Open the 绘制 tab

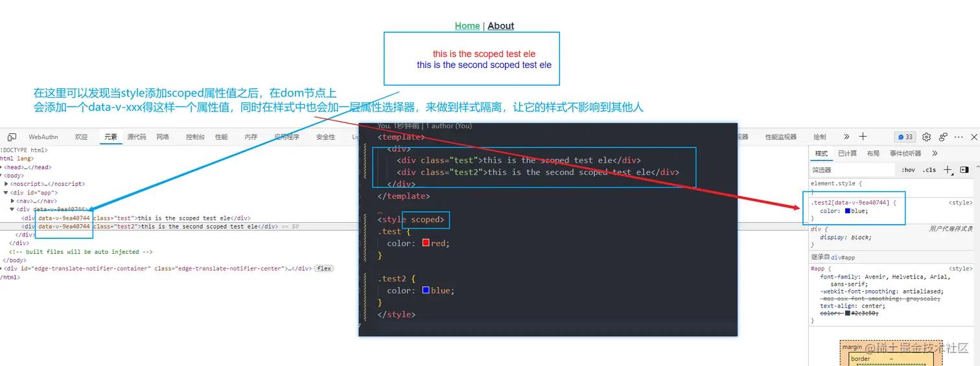820,137
